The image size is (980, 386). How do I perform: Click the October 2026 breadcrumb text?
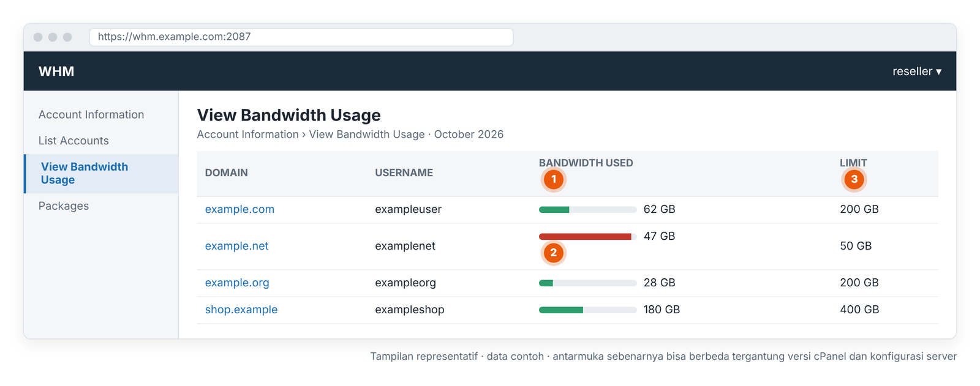coord(469,135)
